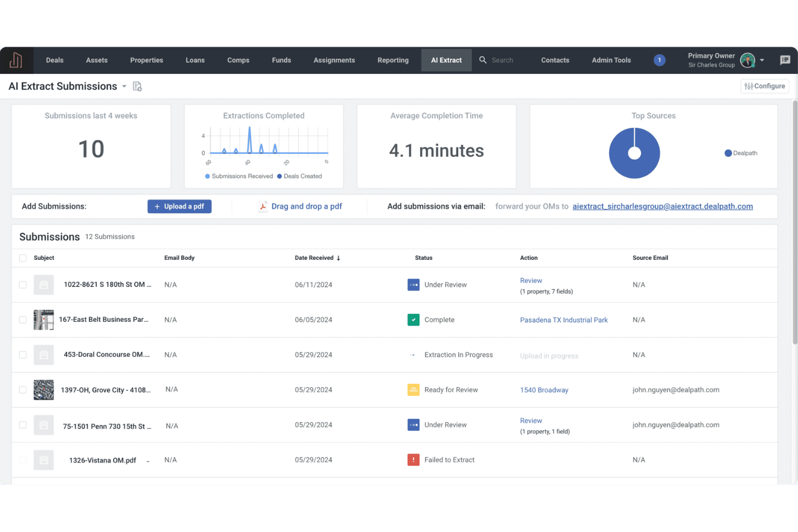Image resolution: width=798 pixels, height=532 pixels.
Task: Click the blue Dealpath legend swatch in Top Sources
Action: click(727, 153)
